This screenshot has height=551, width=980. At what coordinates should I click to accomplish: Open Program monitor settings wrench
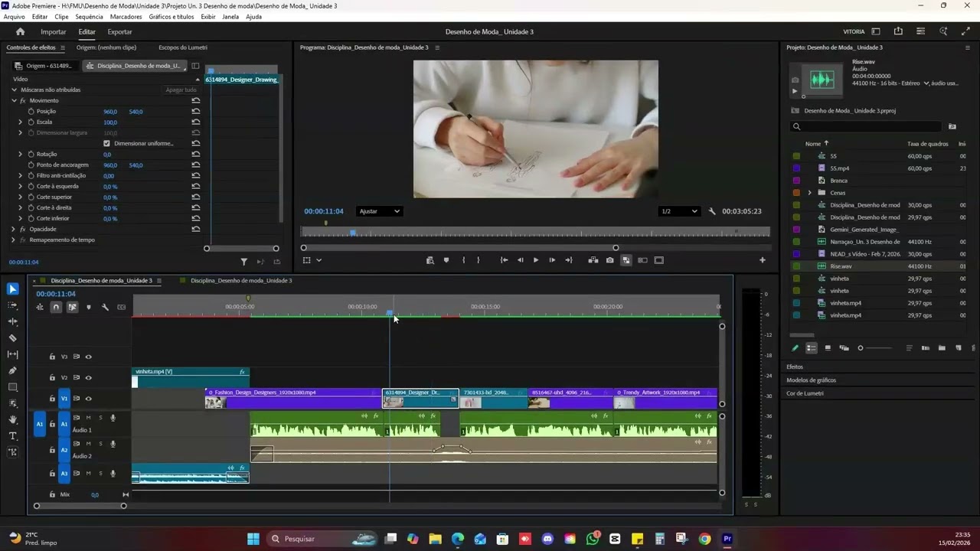tap(712, 211)
